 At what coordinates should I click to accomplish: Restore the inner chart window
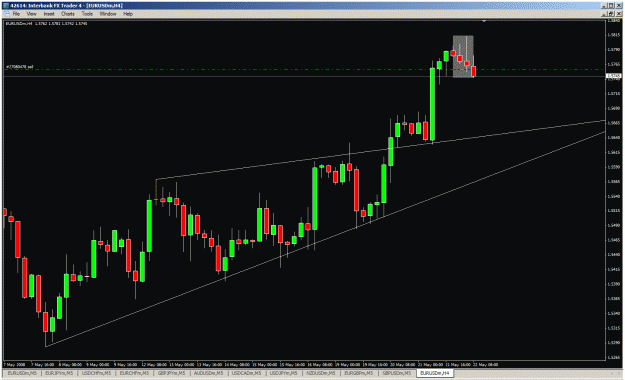click(611, 14)
